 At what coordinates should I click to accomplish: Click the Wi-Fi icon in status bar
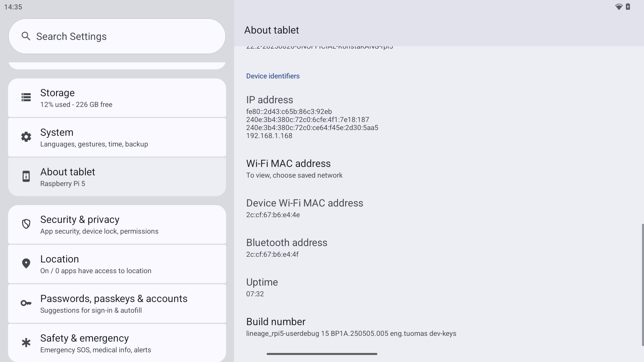(618, 7)
